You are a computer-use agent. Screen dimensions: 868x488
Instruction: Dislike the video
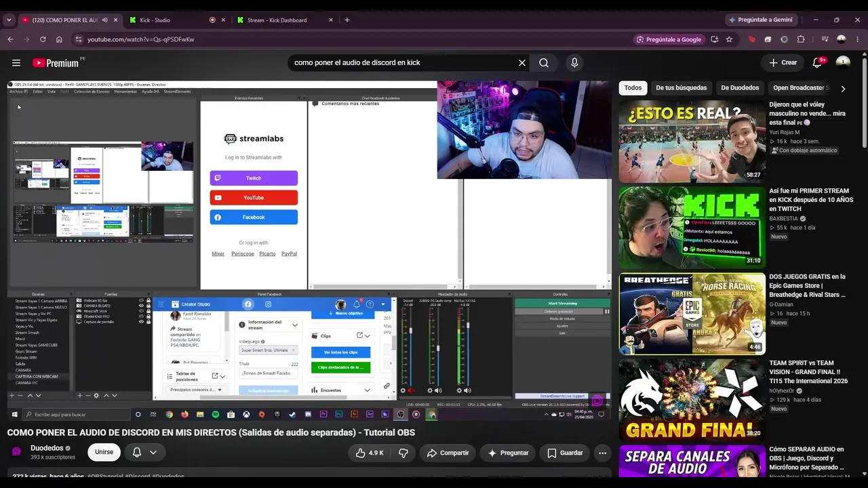[403, 453]
